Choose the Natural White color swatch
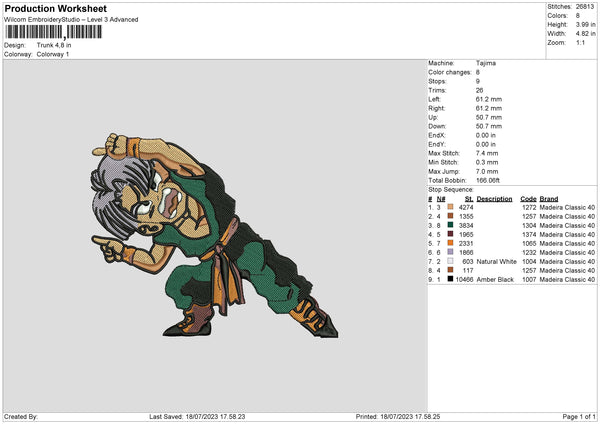This screenshot has width=600, height=424. click(451, 261)
